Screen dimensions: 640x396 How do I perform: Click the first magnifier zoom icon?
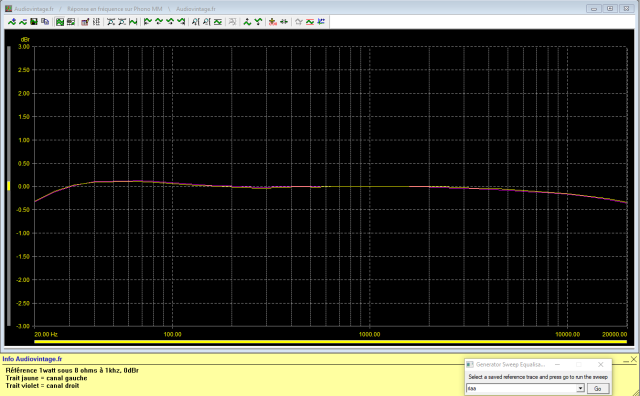pos(196,22)
